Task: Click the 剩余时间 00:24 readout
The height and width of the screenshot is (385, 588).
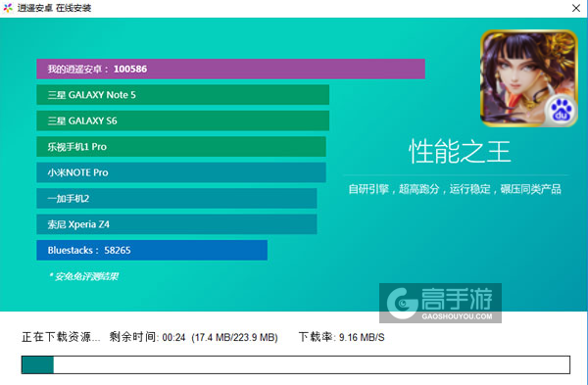Action: coord(147,337)
